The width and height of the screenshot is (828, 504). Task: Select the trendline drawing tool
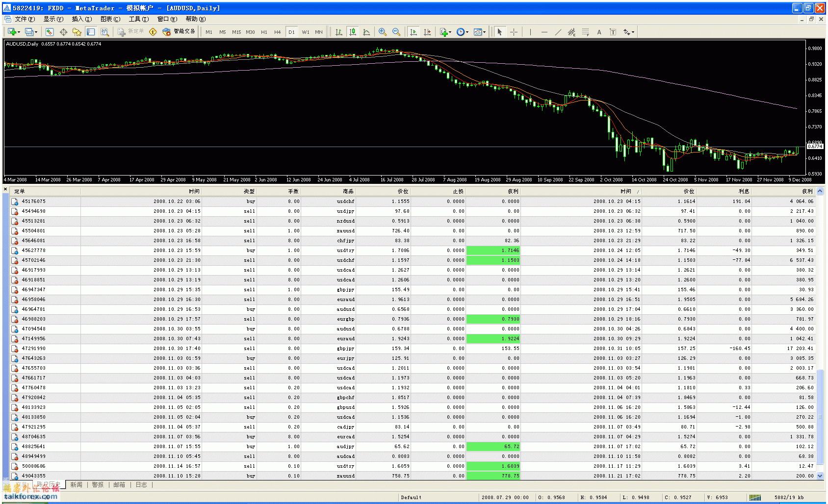pyautogui.click(x=558, y=32)
